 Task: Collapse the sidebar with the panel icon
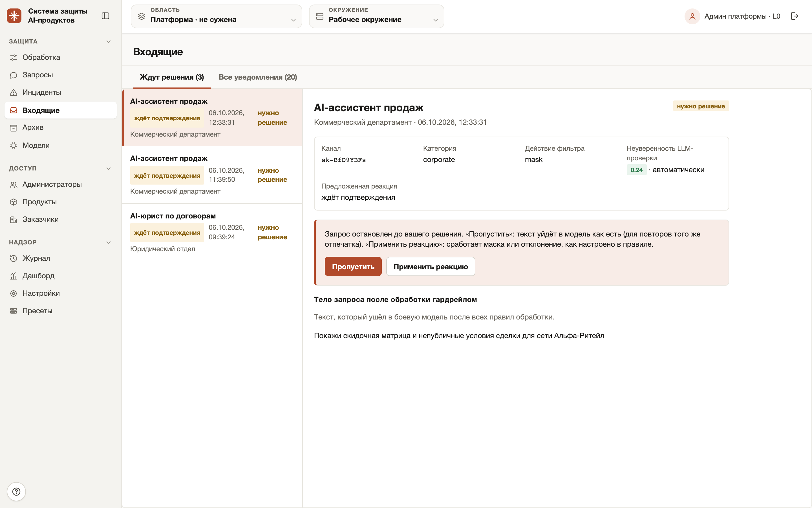105,16
